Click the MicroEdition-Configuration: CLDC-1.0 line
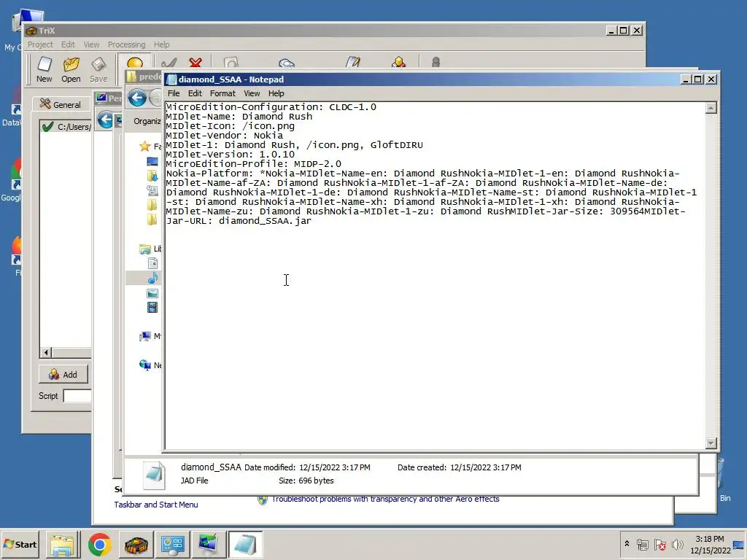 (x=271, y=106)
